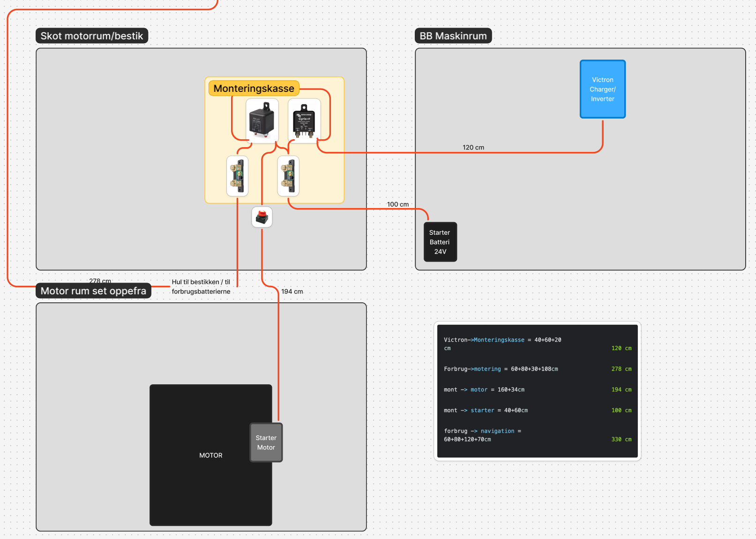Select the black relay image in Monteringskasse
This screenshot has width=756, height=539.
[262, 120]
